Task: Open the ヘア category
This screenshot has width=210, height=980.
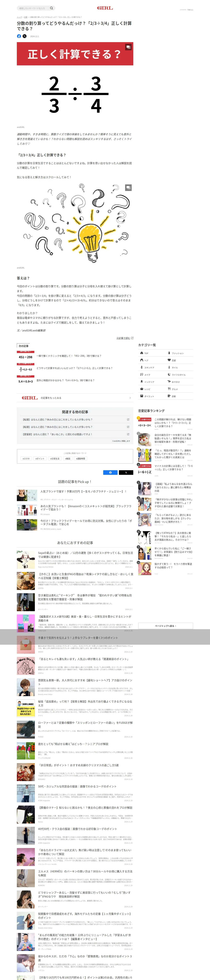Action: [x=152, y=360]
